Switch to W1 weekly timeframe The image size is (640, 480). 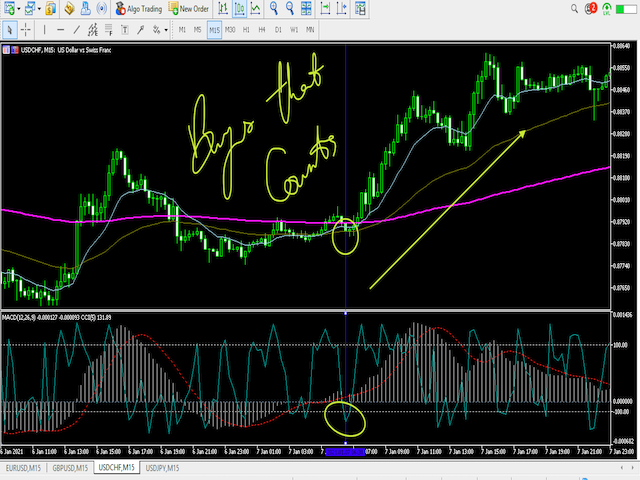click(294, 30)
